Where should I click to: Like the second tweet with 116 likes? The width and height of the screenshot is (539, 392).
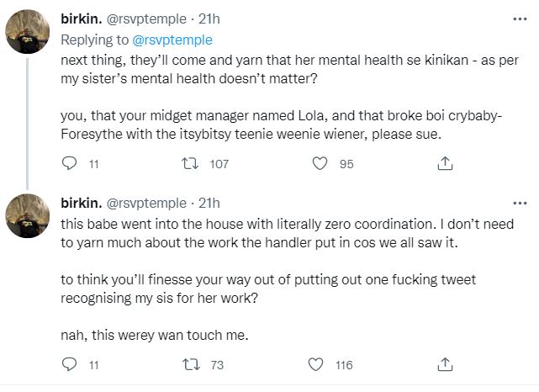(x=319, y=364)
